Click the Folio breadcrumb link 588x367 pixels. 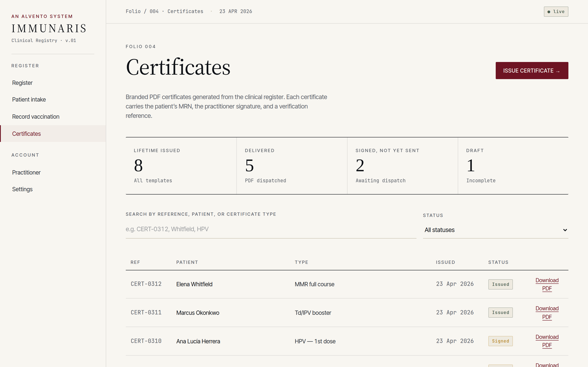tap(133, 11)
